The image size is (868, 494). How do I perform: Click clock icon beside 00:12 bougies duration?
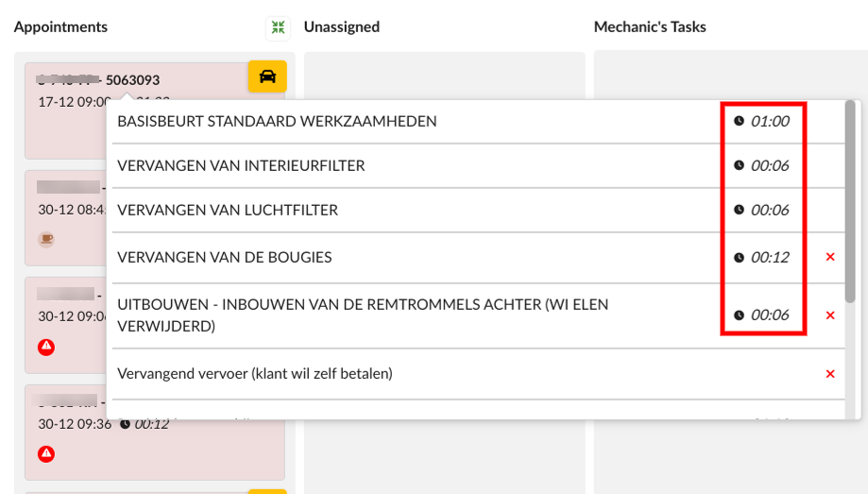739,257
